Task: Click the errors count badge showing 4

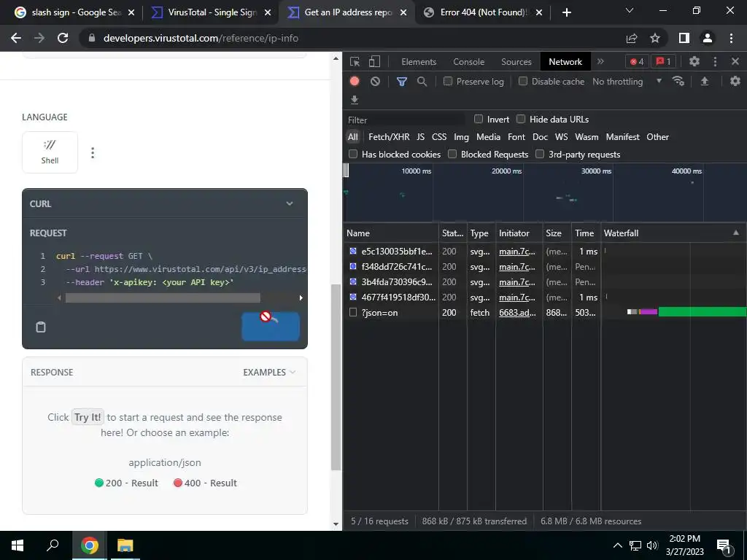Action: 637,61
